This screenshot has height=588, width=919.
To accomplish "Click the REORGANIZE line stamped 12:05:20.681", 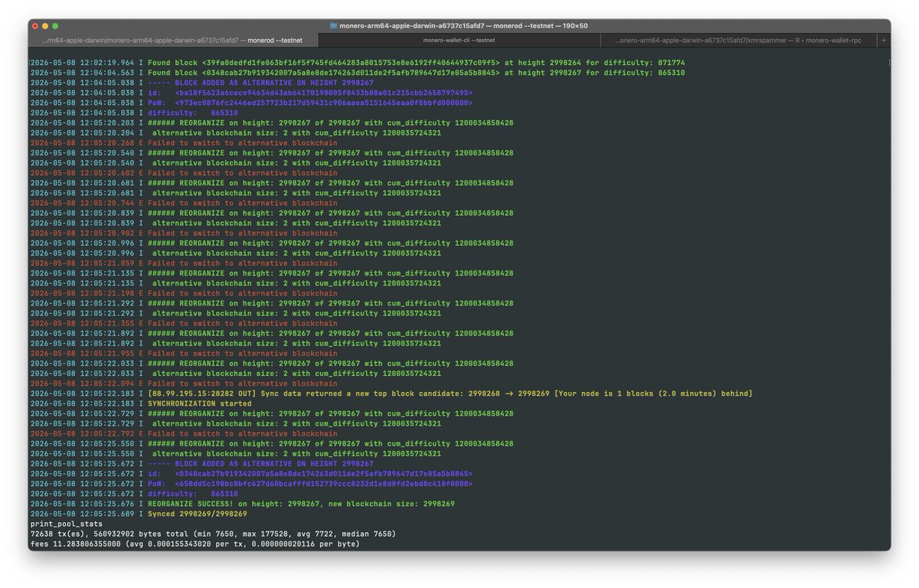I will (x=272, y=183).
